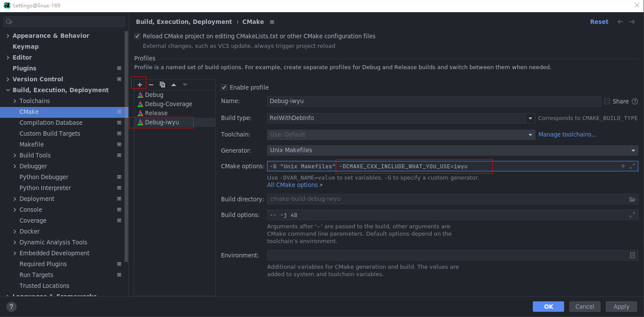Expand the Appearance & Behavior section
The image size is (644, 317).
pyautogui.click(x=8, y=36)
